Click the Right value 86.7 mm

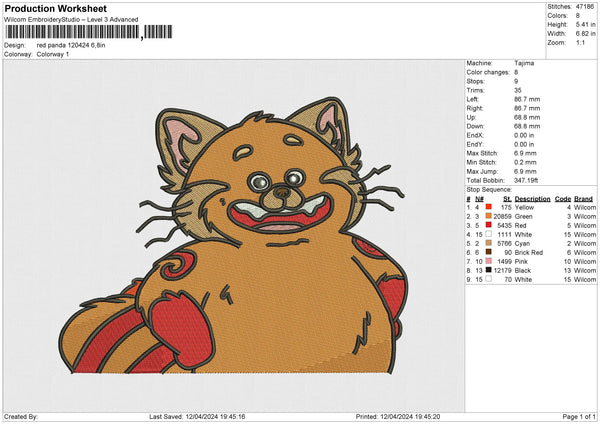tap(527, 108)
